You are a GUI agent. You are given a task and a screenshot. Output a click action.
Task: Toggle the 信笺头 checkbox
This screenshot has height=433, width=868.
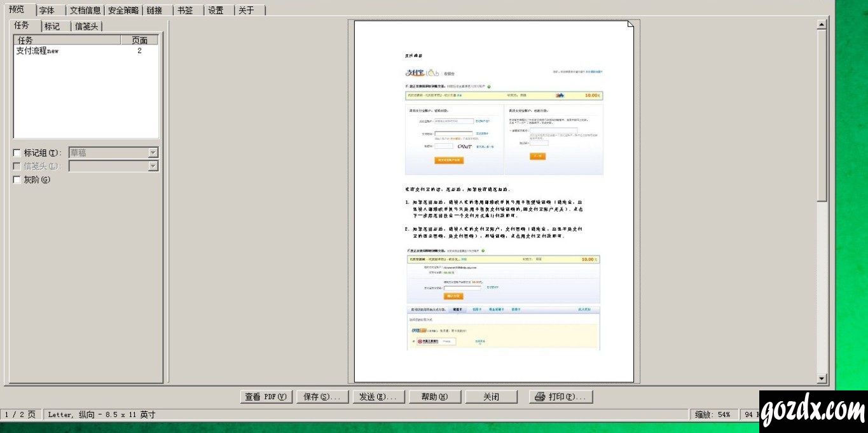[17, 166]
